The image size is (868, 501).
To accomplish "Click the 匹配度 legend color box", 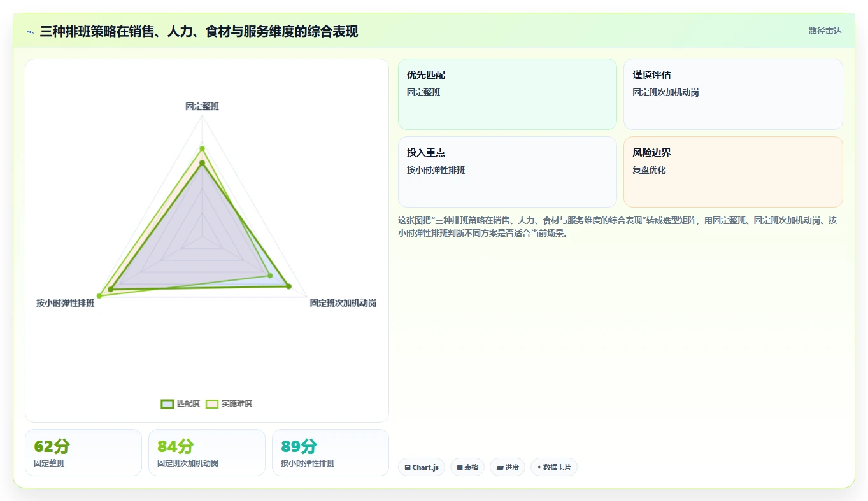I will click(167, 404).
